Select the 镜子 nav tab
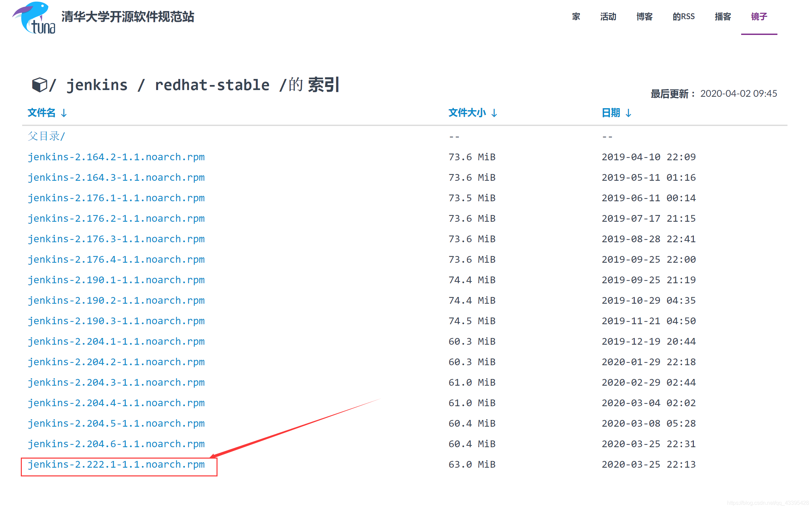Viewport: 812px width, 509px height. (x=759, y=16)
